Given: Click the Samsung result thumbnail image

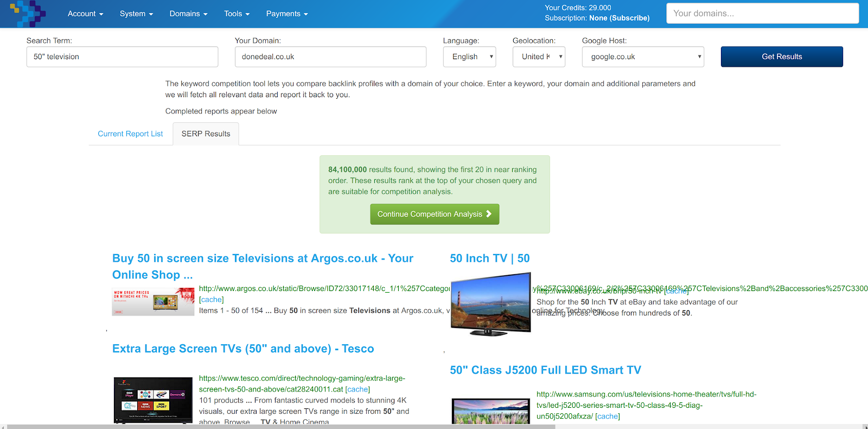Looking at the screenshot, I should pyautogui.click(x=490, y=411).
